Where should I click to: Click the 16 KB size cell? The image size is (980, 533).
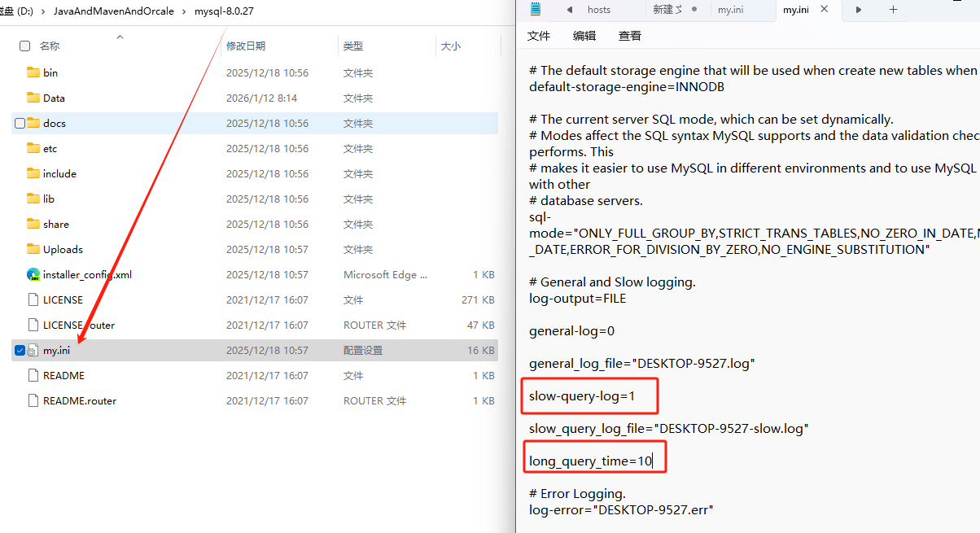tap(480, 350)
